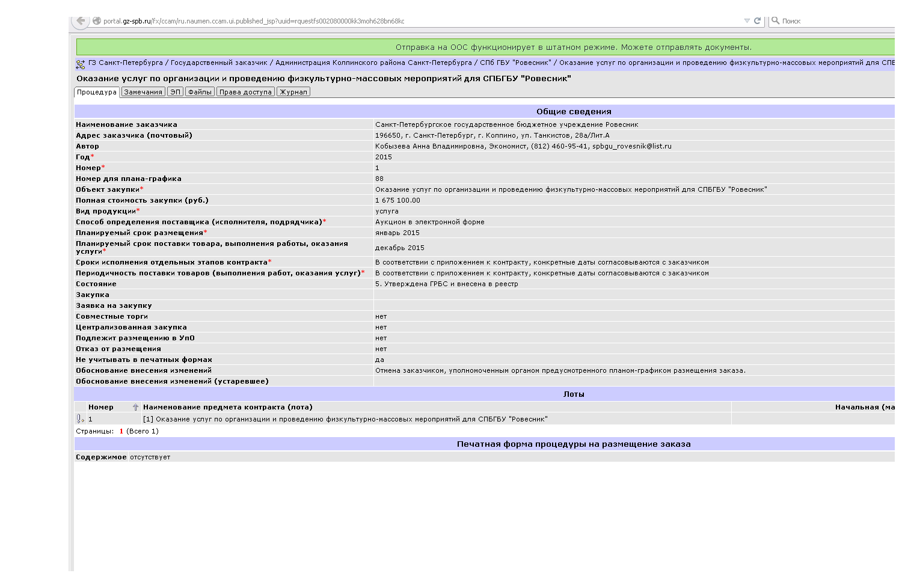
Task: Switch to the Замечания tab
Action: click(x=143, y=92)
